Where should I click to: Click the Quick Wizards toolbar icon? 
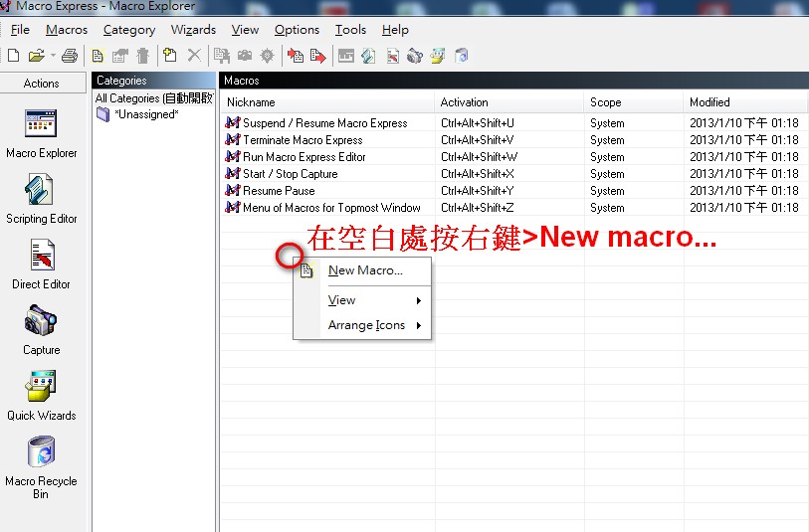point(438,55)
